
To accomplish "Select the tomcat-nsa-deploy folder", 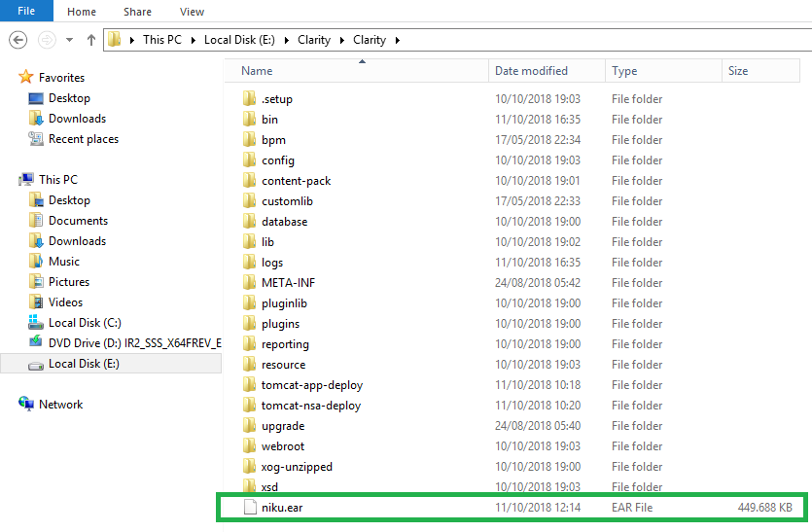I will click(x=311, y=406).
